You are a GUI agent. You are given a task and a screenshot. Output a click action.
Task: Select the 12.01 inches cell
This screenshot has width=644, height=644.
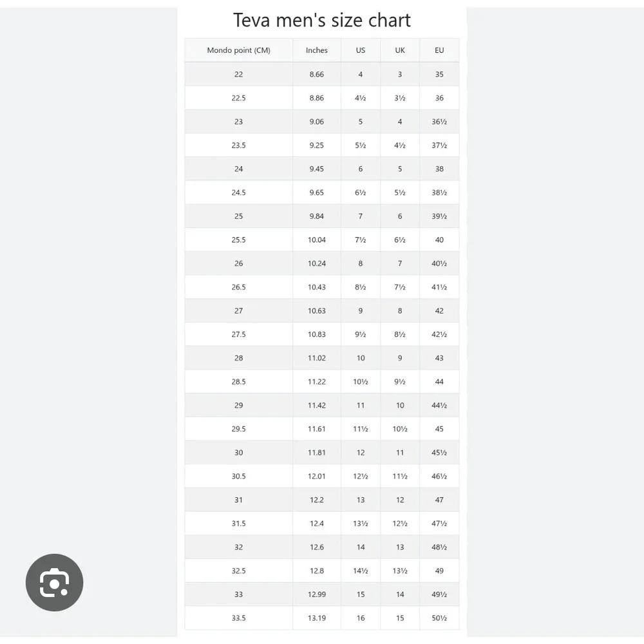(x=317, y=477)
